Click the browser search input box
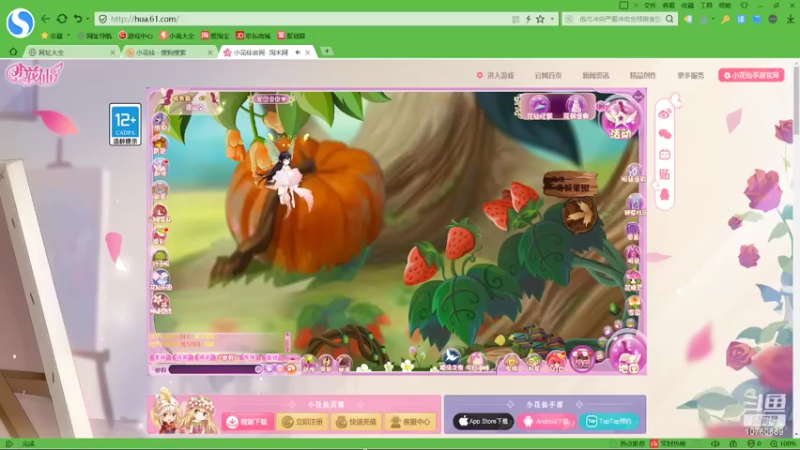Screen dimensions: 800x450 click(x=619, y=19)
